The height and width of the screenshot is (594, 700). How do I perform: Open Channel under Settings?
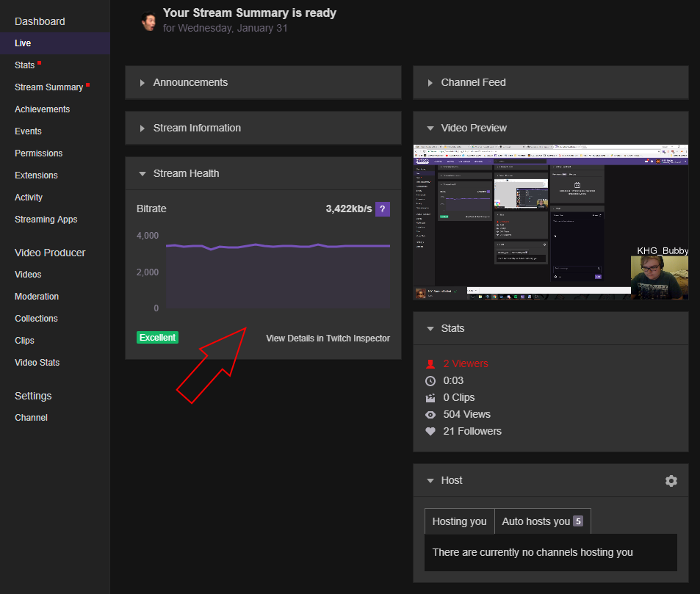tap(32, 418)
